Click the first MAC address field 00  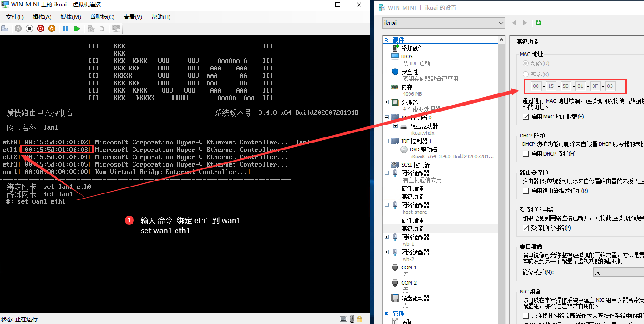[536, 86]
